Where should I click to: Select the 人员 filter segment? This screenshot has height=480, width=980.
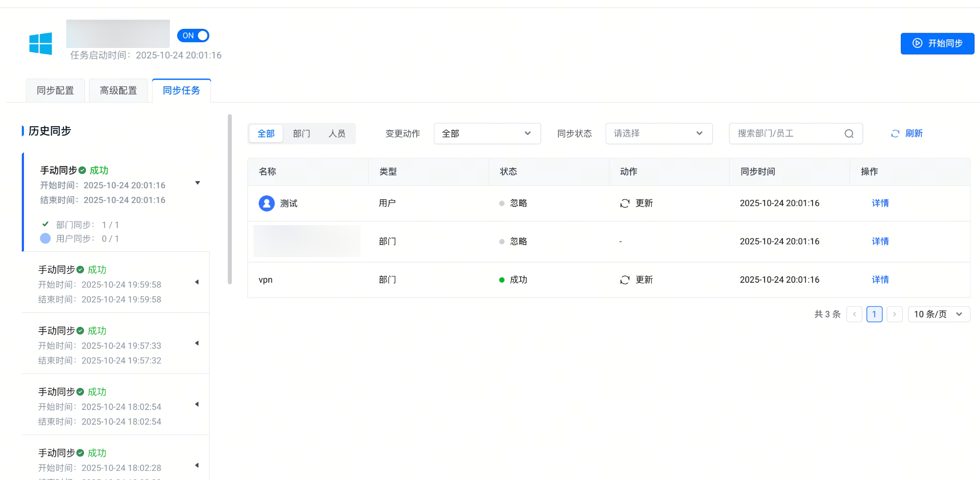coord(337,134)
